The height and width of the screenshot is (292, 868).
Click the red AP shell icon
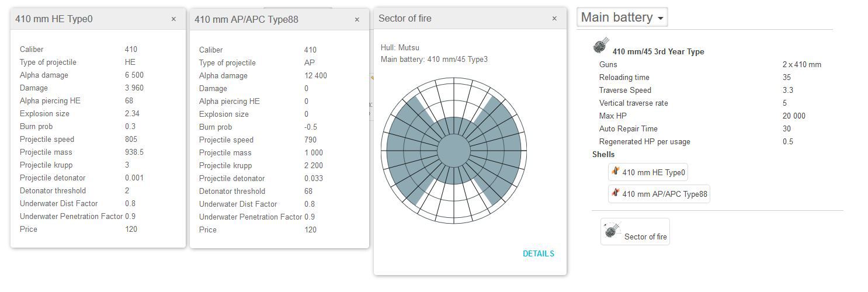coord(615,193)
